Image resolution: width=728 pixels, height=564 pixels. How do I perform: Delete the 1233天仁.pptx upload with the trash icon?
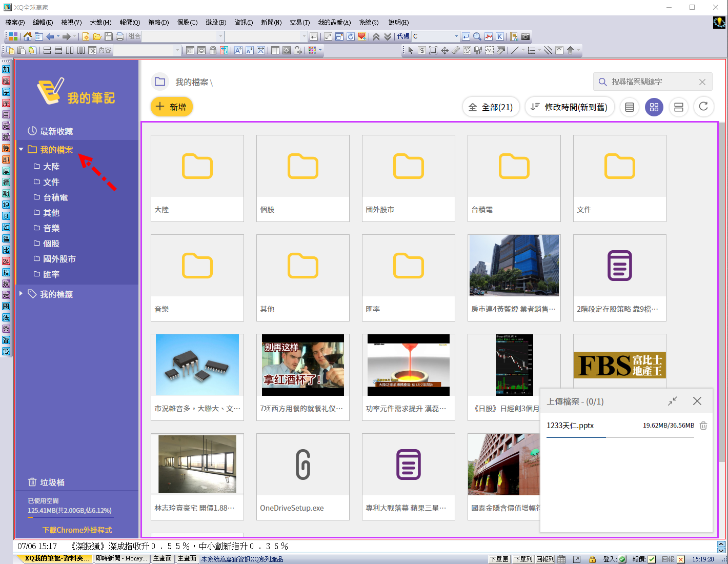coord(703,426)
